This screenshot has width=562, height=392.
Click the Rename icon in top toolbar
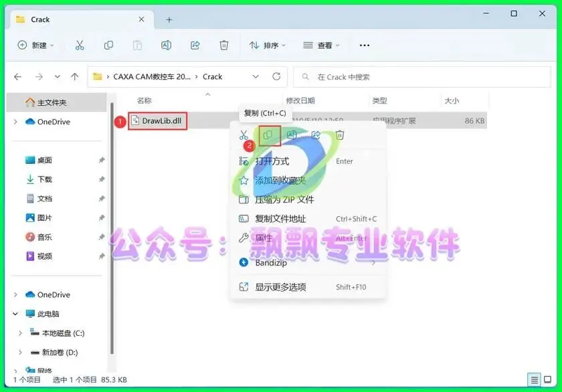tap(166, 45)
